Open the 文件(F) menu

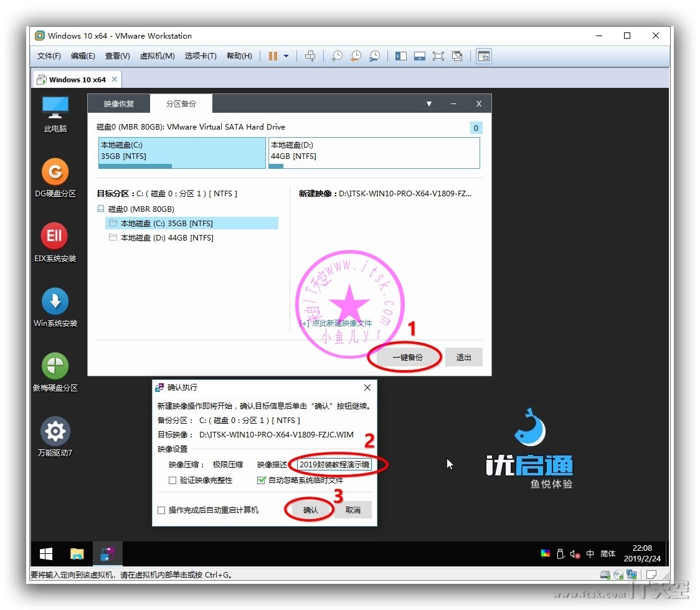tap(49, 56)
